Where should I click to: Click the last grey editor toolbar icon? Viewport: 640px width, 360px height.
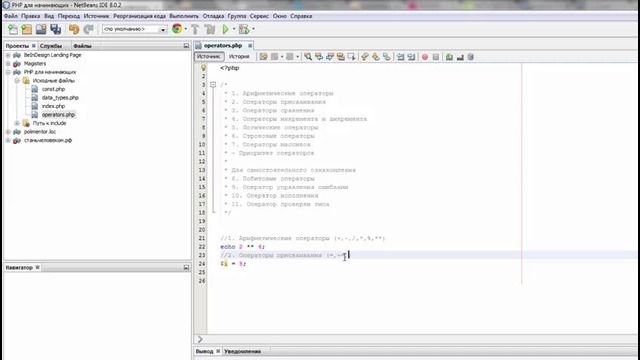pyautogui.click(x=471, y=57)
